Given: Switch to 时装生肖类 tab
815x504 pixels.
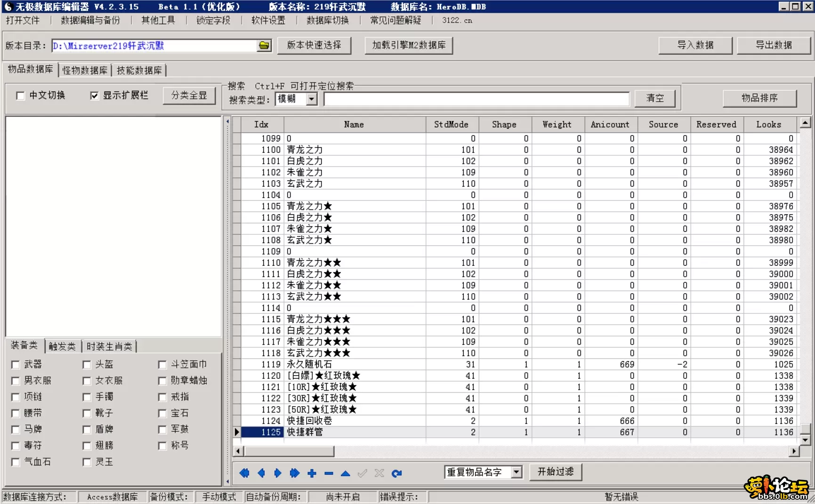Looking at the screenshot, I should tap(109, 346).
